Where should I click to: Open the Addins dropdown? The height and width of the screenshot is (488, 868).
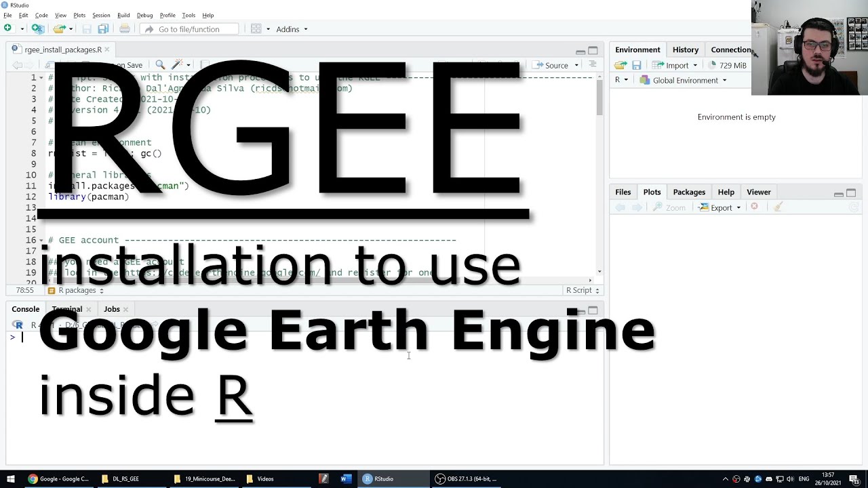coord(292,29)
